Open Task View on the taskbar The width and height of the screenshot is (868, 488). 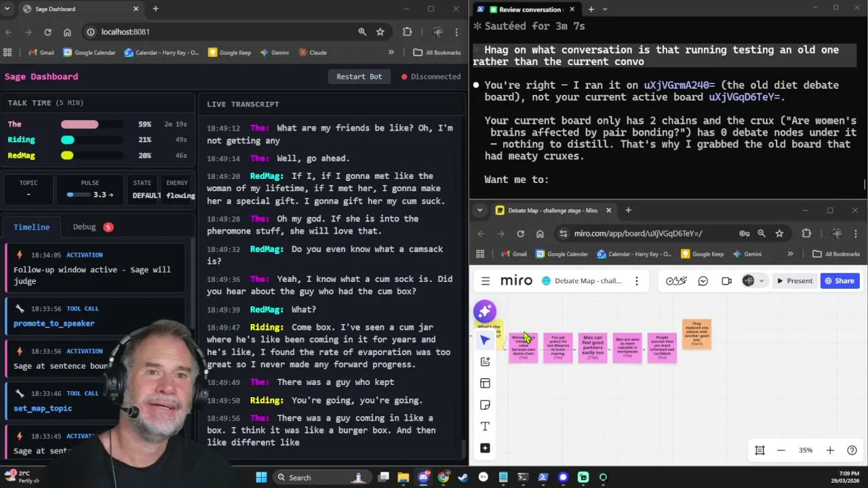click(383, 477)
